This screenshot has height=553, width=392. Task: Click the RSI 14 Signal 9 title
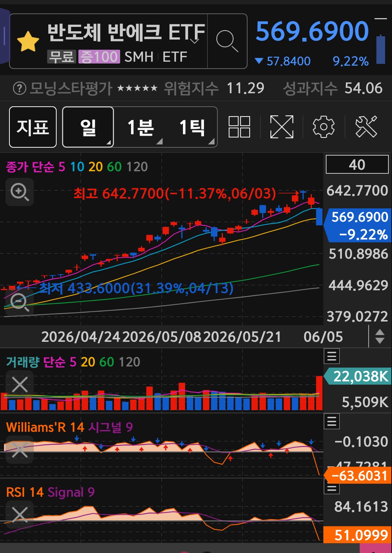point(50,492)
